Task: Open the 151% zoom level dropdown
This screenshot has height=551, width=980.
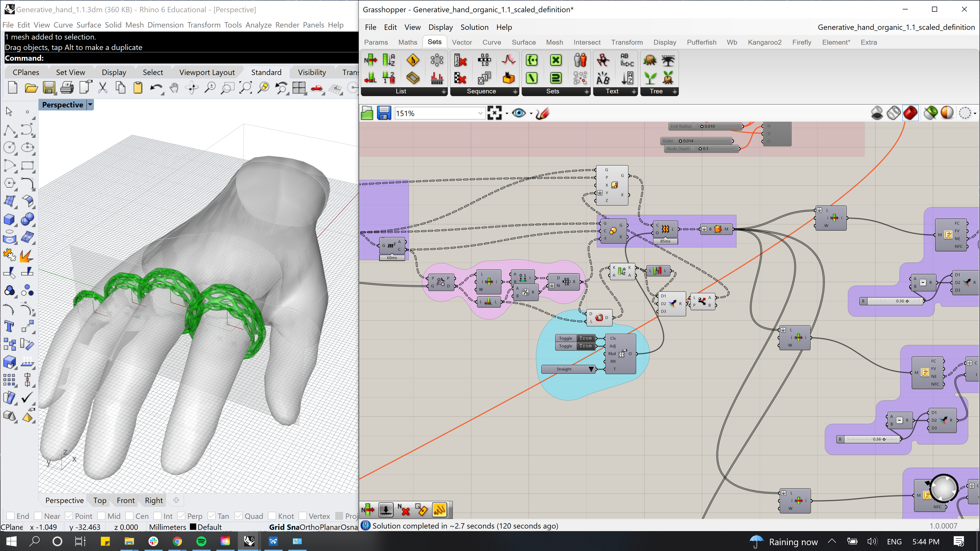Action: [x=480, y=113]
